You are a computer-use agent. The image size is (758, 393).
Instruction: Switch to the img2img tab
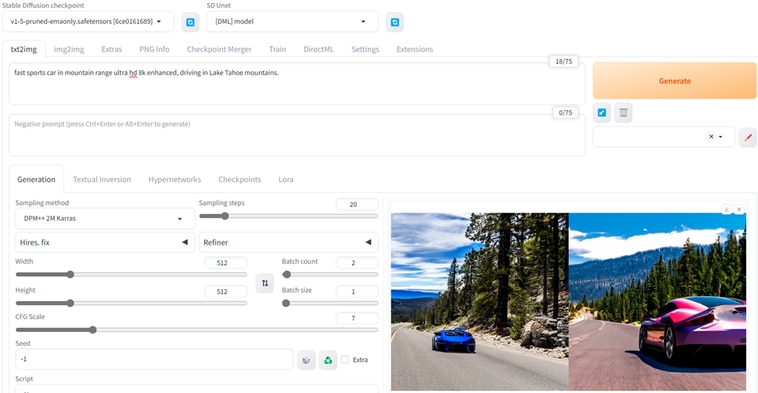(x=69, y=49)
